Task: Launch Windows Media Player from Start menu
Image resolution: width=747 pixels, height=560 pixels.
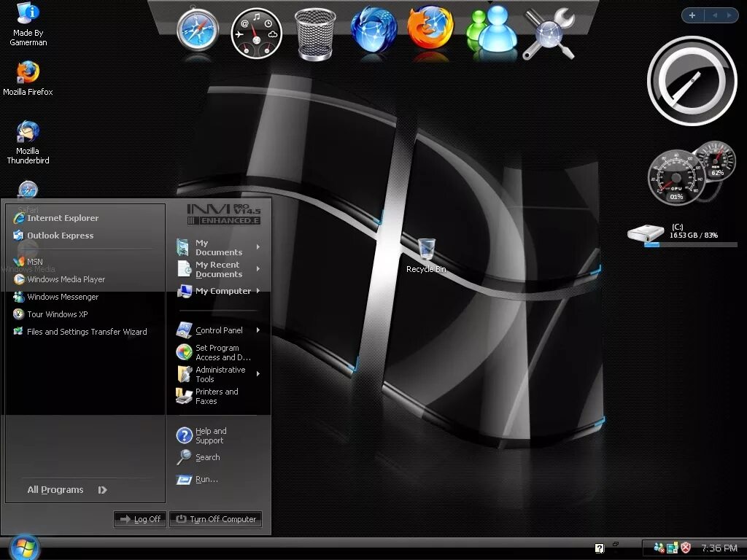Action: [x=59, y=279]
